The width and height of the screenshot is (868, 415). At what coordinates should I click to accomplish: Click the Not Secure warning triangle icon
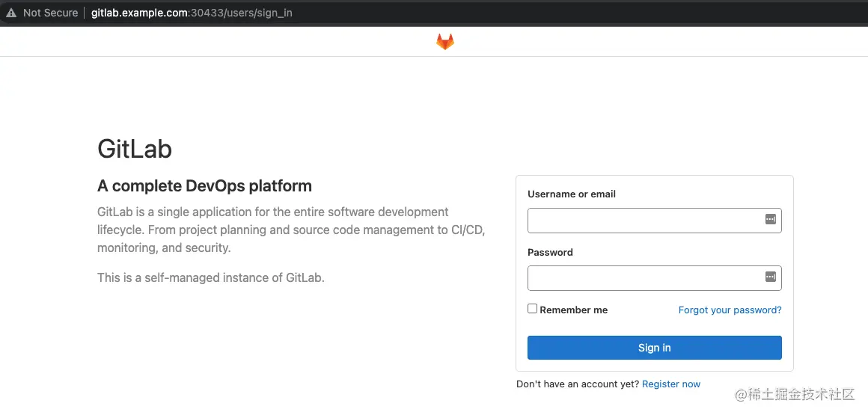pos(11,13)
